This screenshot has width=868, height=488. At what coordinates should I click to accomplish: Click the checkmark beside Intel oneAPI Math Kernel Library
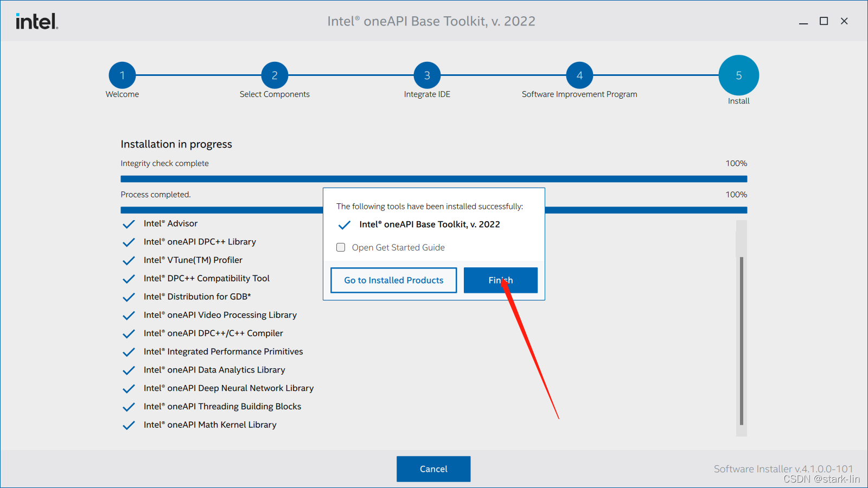129,425
